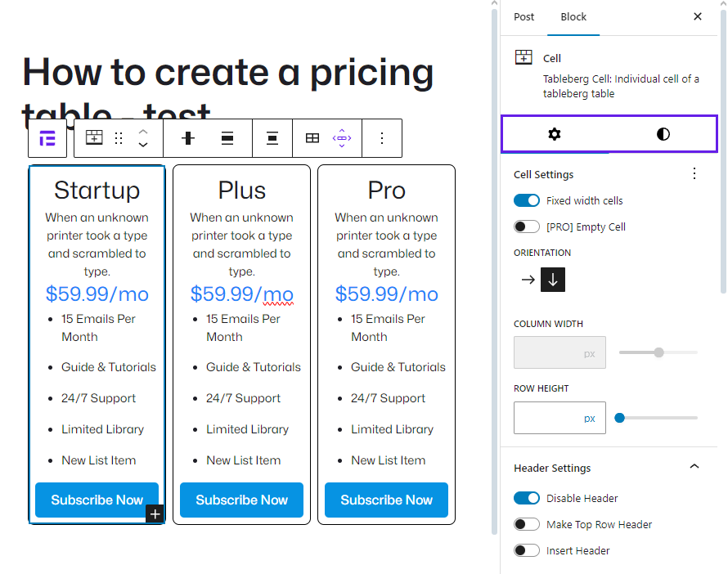
Task: Toggle the Fixed width cells switch
Action: pos(527,200)
